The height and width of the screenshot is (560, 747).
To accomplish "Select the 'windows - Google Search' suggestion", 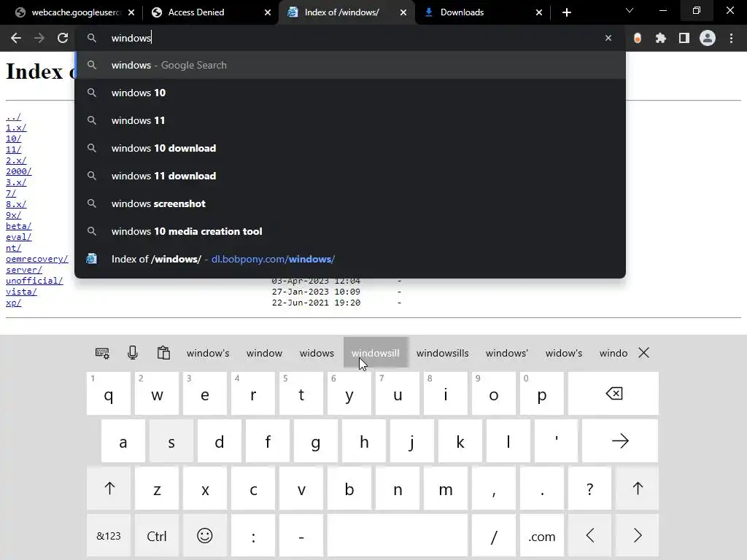I will pos(350,65).
